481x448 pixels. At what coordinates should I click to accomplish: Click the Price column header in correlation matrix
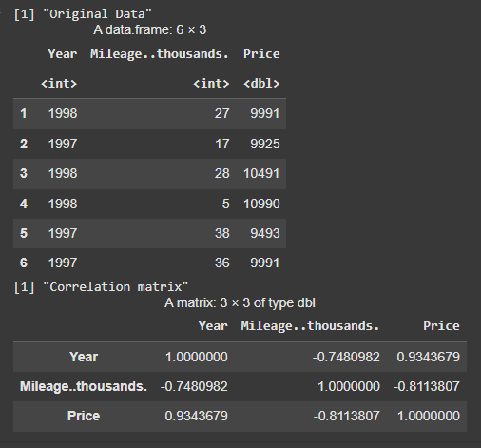point(441,326)
